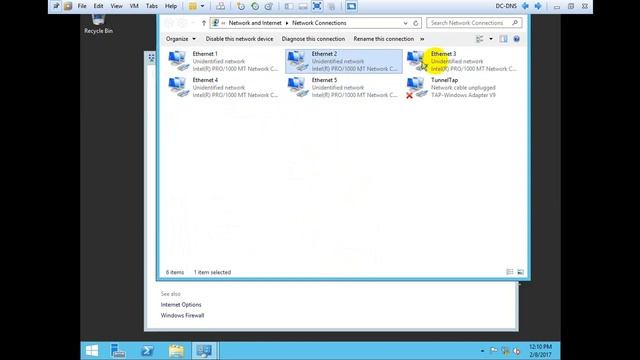Open the VMware View menu
Screen dimensions: 640x360
click(x=116, y=6)
